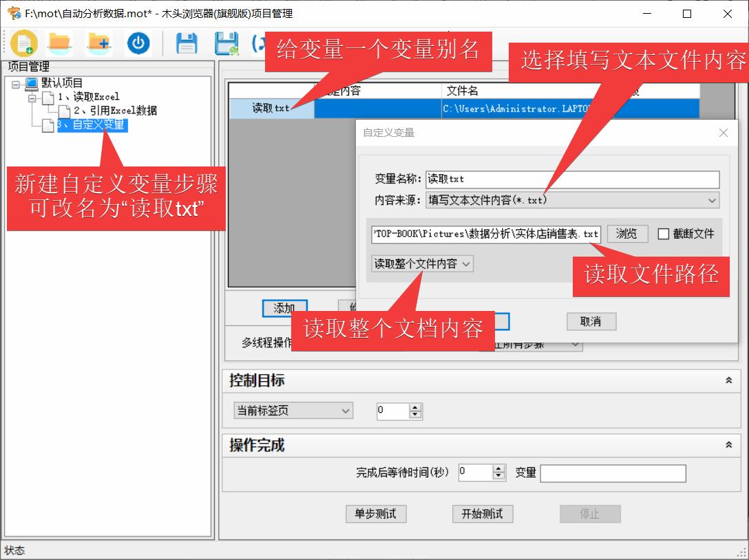Click inside the 变量名称 input field
Screen dimensions: 749x560
pyautogui.click(x=571, y=180)
